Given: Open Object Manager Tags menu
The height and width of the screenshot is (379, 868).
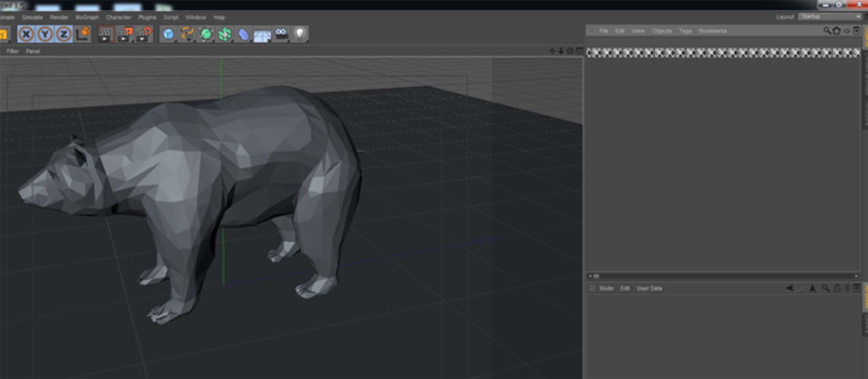Looking at the screenshot, I should pos(685,31).
